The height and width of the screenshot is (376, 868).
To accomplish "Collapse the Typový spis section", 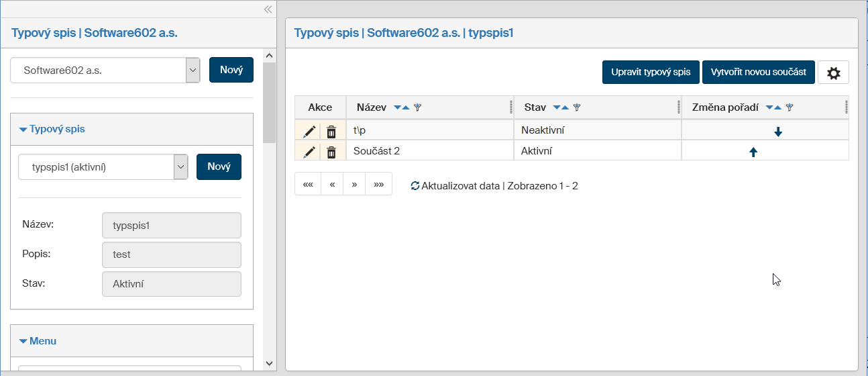I will pyautogui.click(x=57, y=129).
